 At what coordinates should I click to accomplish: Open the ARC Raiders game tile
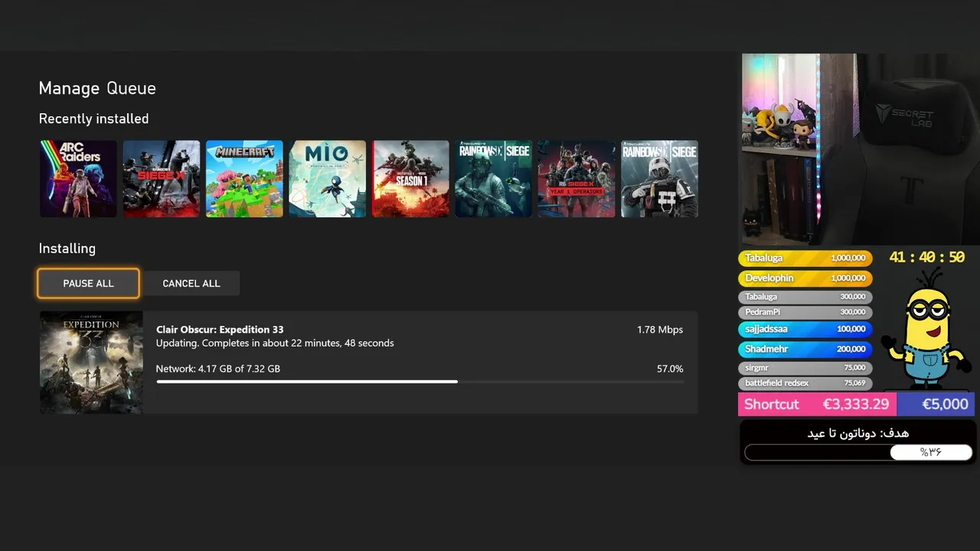point(78,178)
